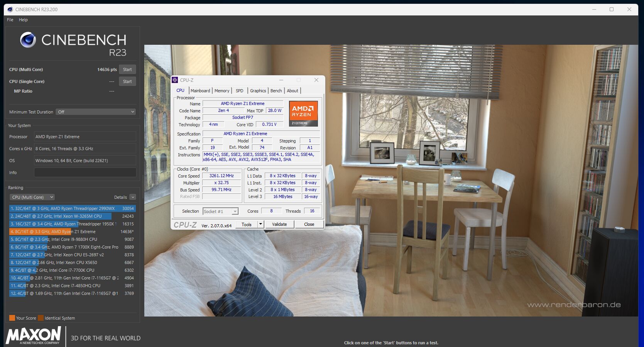This screenshot has width=644, height=347.
Task: Switch to the SPD tab in CPU-Z
Action: click(239, 91)
